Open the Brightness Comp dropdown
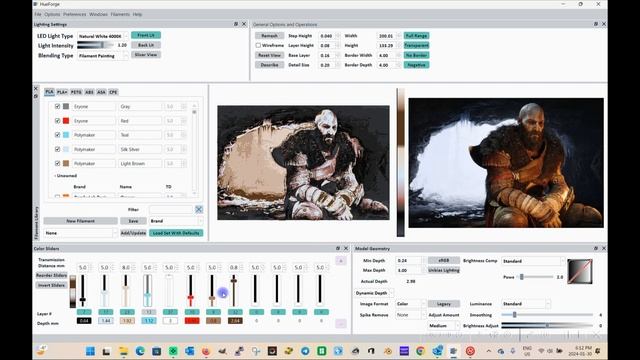The image size is (640, 360). pos(533,261)
